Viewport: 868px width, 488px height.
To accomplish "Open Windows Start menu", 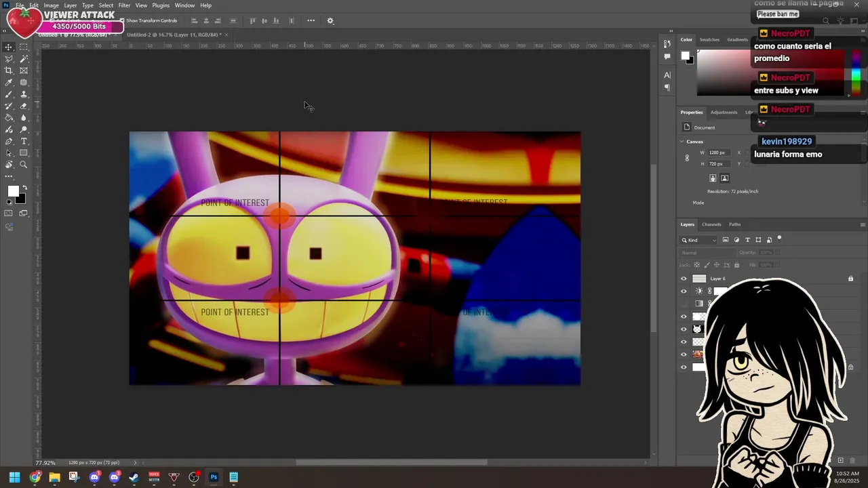I will coord(15,477).
